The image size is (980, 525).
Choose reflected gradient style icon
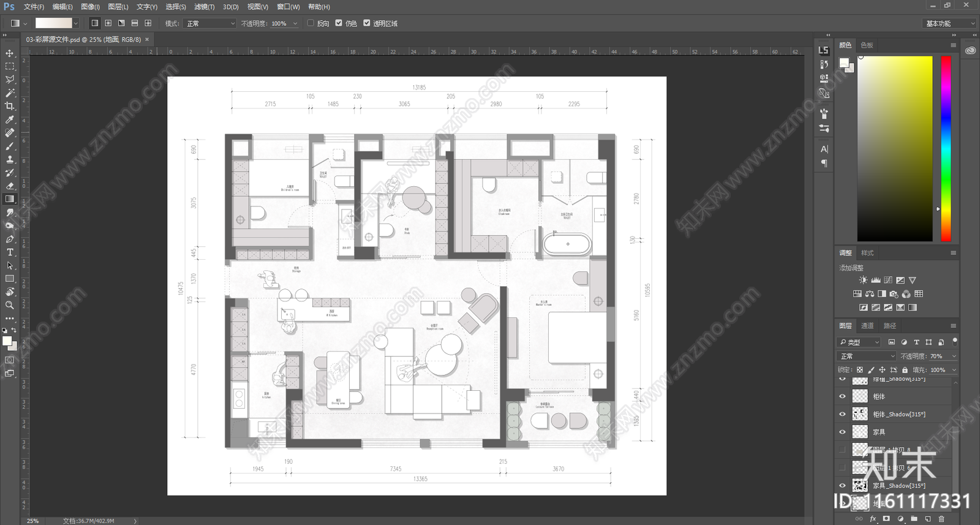(135, 23)
